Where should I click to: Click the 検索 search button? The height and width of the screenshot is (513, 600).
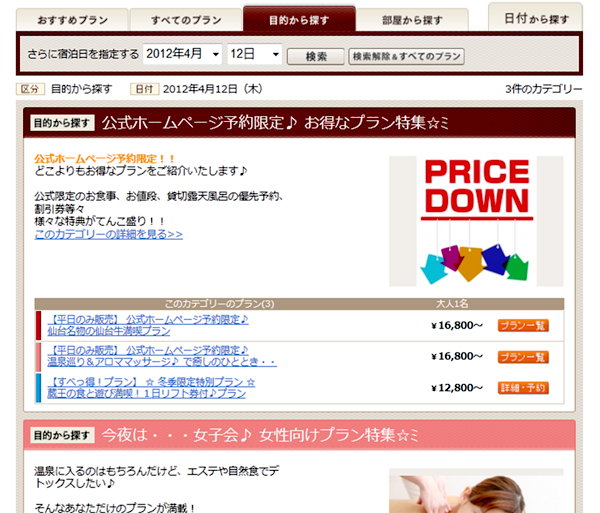pos(315,56)
